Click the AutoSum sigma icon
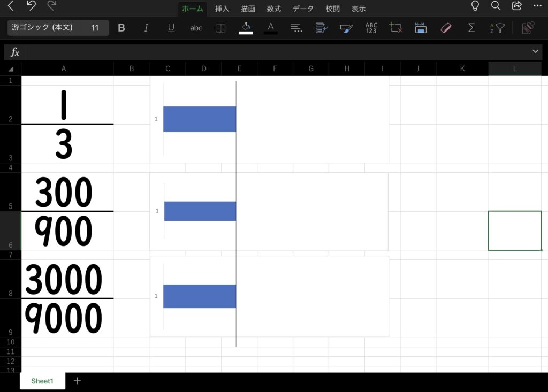The image size is (548, 392). pyautogui.click(x=471, y=28)
